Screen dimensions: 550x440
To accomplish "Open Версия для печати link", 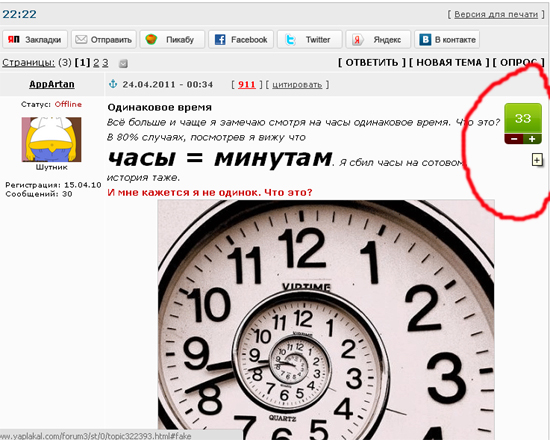I will pos(496,14).
